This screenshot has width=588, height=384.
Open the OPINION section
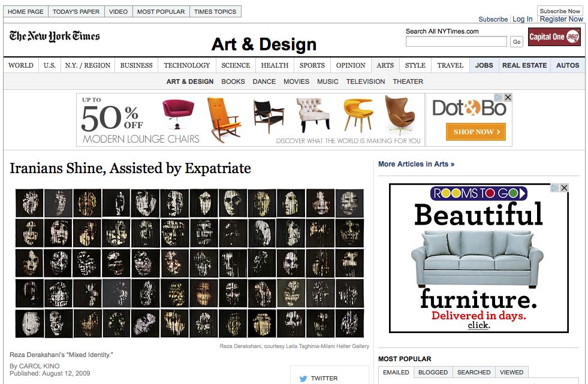pos(351,65)
